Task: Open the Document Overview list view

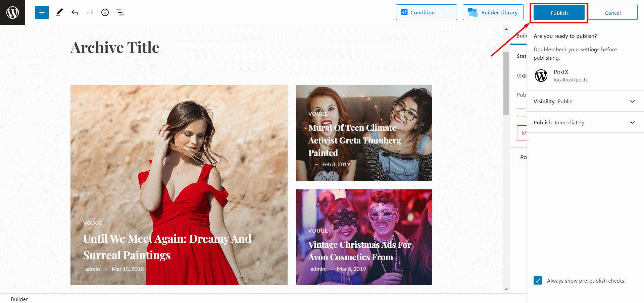Action: click(120, 12)
